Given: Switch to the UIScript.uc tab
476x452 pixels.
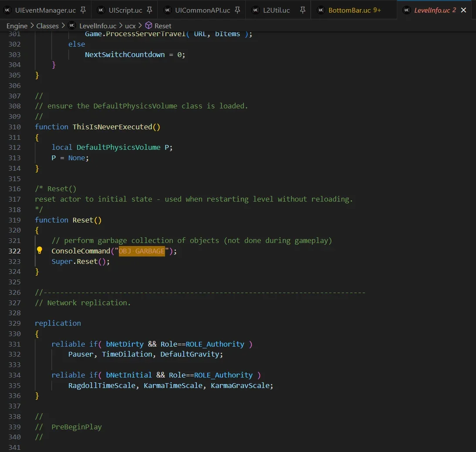Looking at the screenshot, I should pyautogui.click(x=125, y=10).
